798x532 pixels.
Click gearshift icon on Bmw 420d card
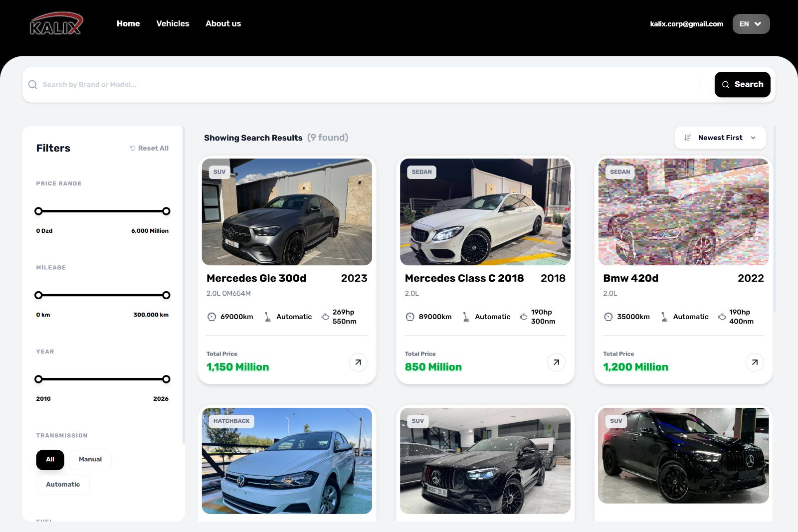[x=664, y=317]
